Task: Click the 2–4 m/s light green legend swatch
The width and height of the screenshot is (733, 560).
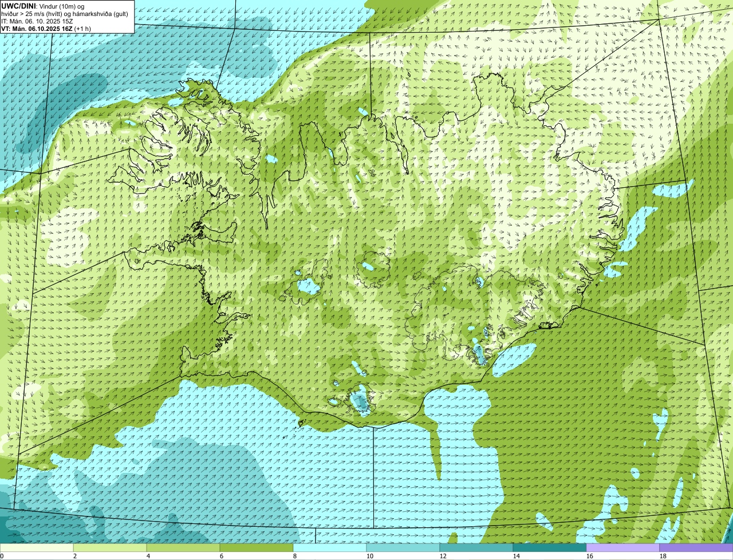Action: [x=110, y=547]
